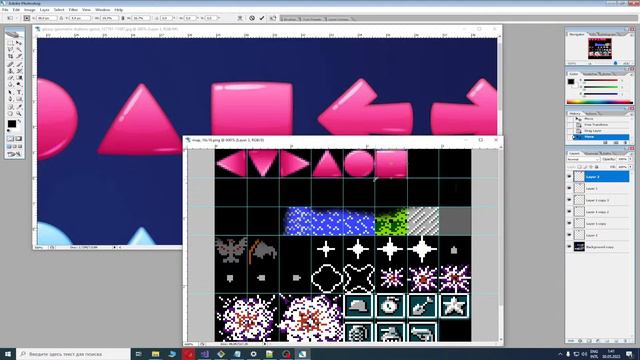Select the Dodge tool
The width and height of the screenshot is (640, 360).
pos(19,85)
